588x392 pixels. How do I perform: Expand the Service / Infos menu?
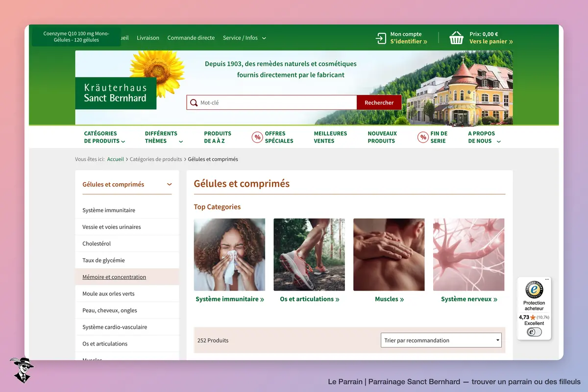point(245,38)
